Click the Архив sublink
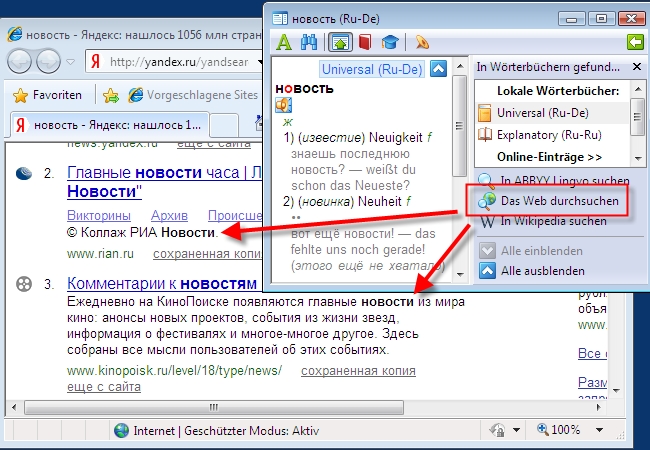This screenshot has width=650, height=450. [x=169, y=215]
